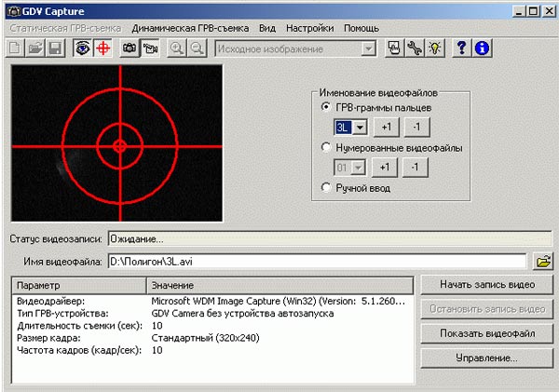Click the hand-on-sheet toolbar icon
The width and height of the screenshot is (559, 392).
click(394, 48)
